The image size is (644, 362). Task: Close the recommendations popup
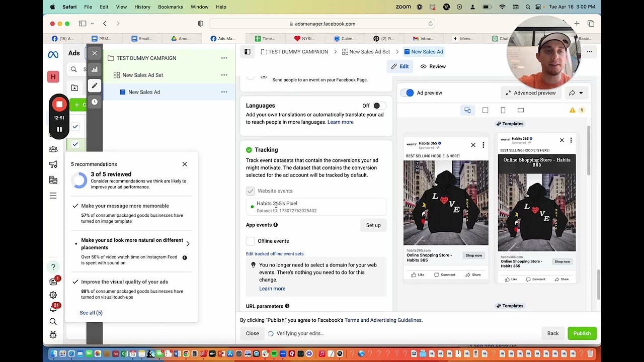185,164
